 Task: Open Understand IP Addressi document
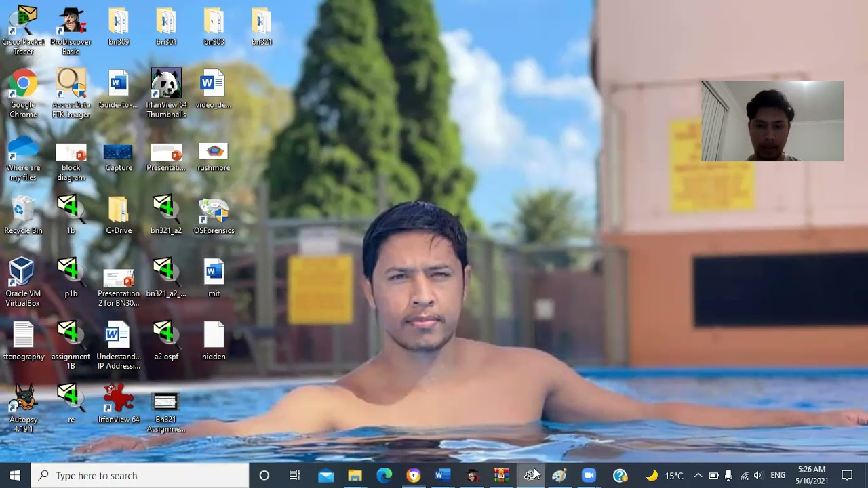(119, 346)
